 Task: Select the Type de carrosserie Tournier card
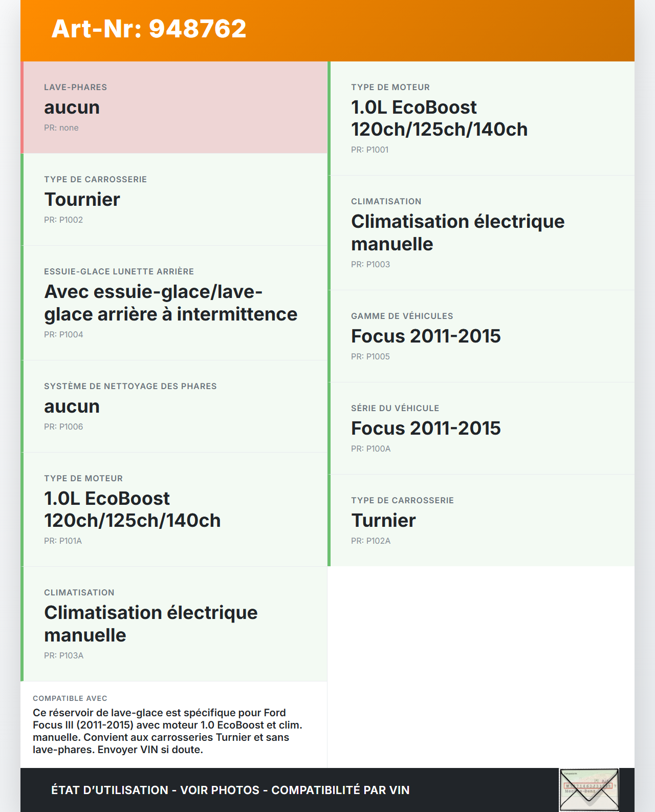(174, 199)
